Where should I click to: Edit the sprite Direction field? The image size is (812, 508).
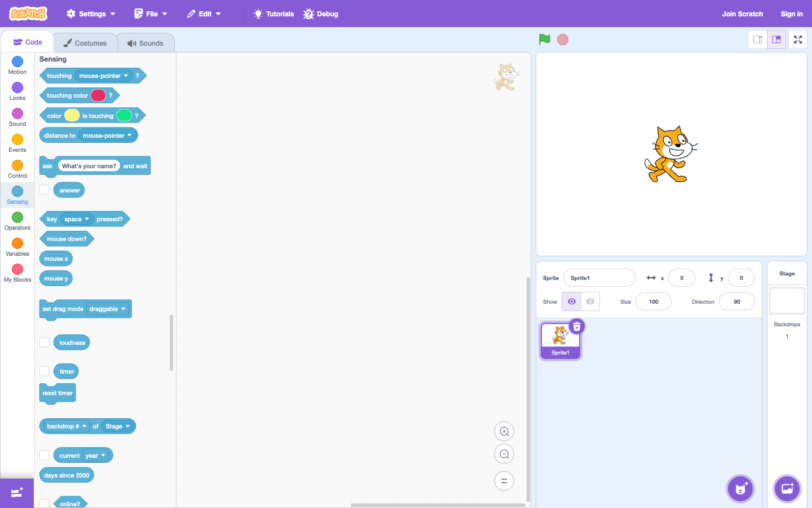736,301
